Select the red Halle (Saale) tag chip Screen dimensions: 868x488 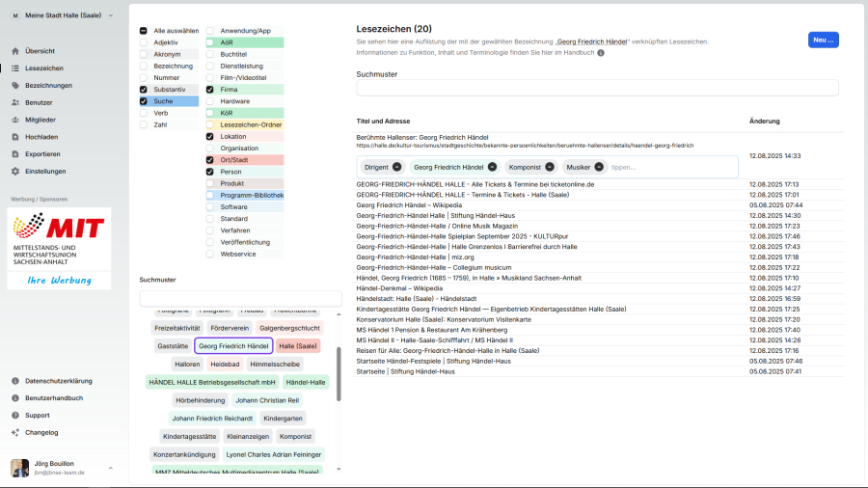(298, 346)
